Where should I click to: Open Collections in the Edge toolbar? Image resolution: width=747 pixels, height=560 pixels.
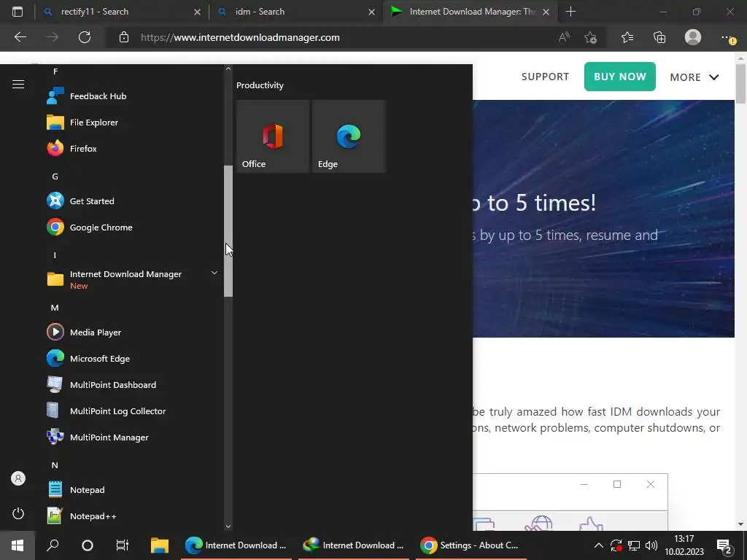(659, 37)
